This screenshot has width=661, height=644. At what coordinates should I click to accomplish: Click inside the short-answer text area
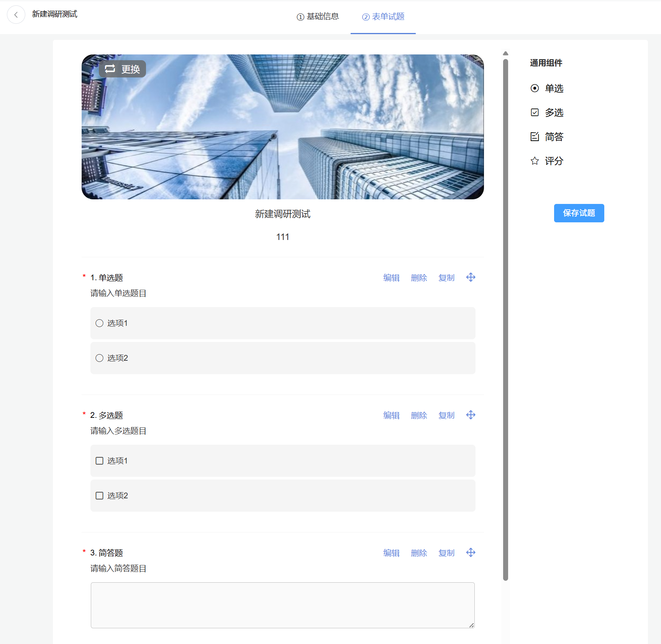282,605
